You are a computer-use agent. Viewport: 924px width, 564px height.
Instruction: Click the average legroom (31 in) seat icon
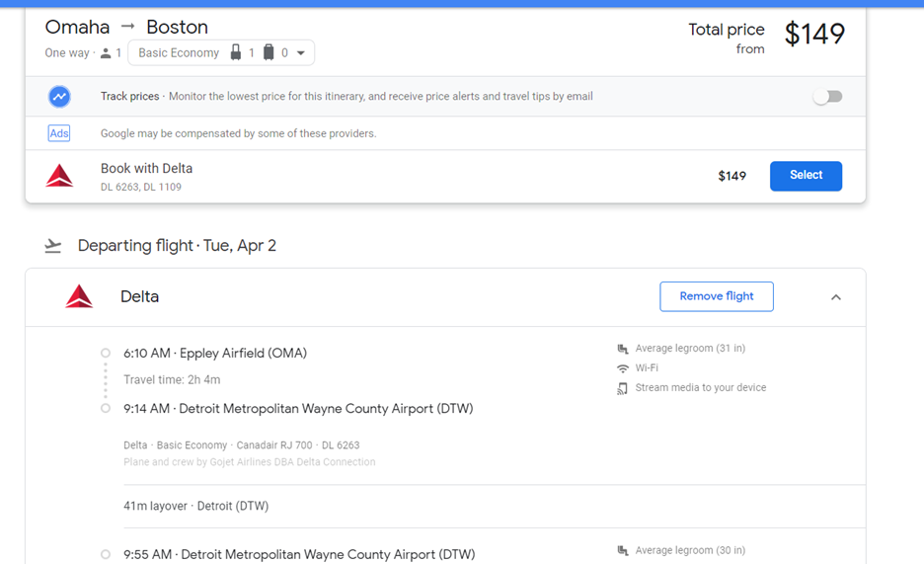623,349
